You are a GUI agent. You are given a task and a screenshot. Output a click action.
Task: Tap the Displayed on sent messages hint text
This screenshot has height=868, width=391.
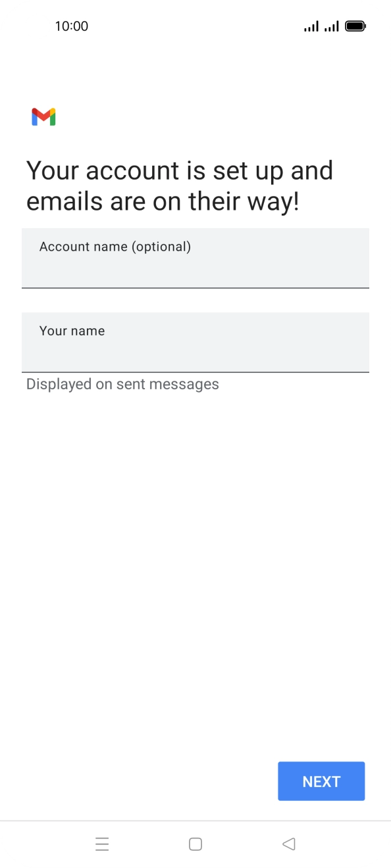[122, 384]
